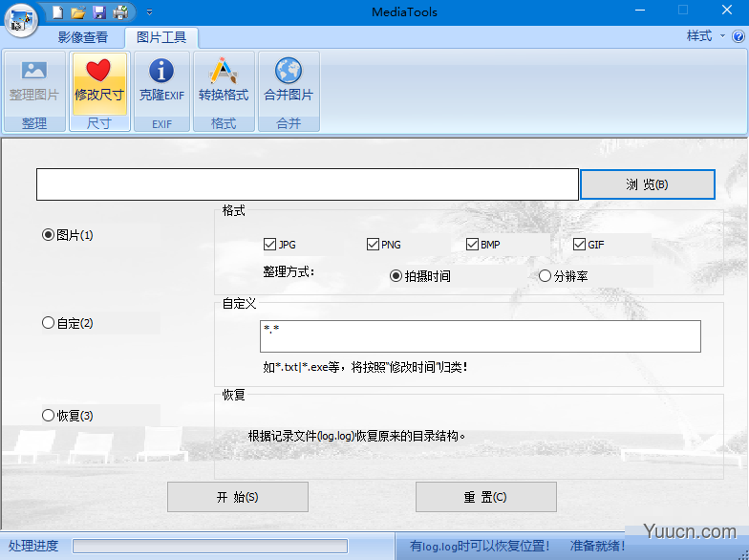Select the 恢复(3) radio option

(68, 416)
